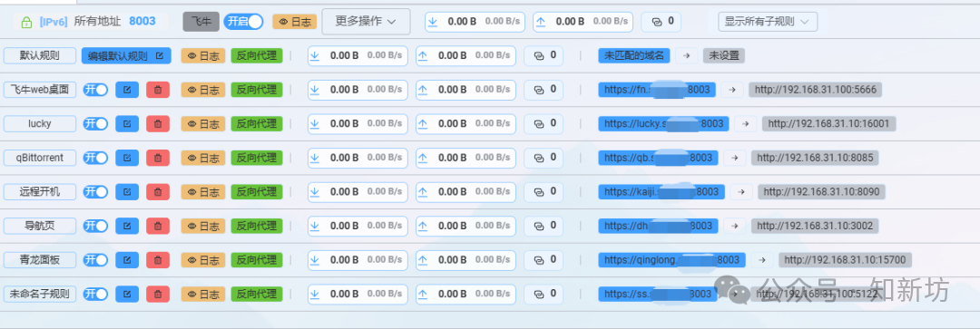Open the 更多操作 dropdown
Image resolution: width=980 pixels, height=329 pixels.
tap(367, 21)
